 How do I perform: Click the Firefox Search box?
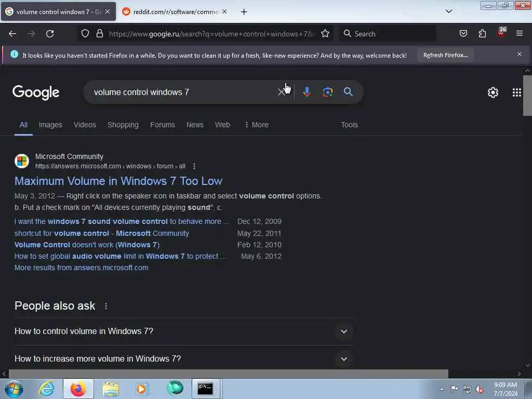388,34
